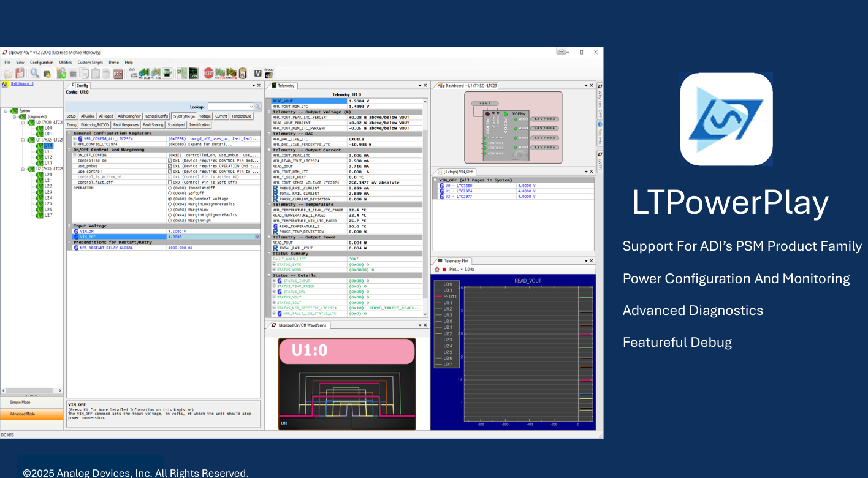Select the SoftOff operation radio button
Screen dimensions: 868x478
170,193
